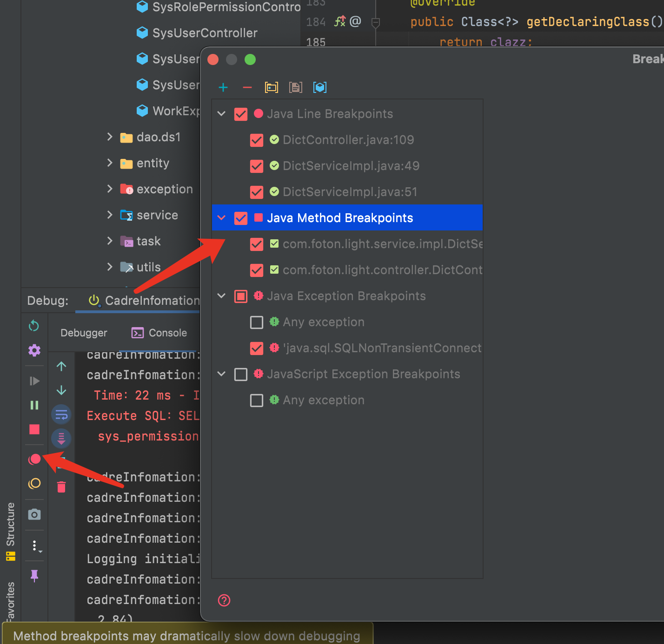Image resolution: width=664 pixels, height=644 pixels.
Task: Open SysRolePermissionController class in tree
Action: click(x=219, y=7)
